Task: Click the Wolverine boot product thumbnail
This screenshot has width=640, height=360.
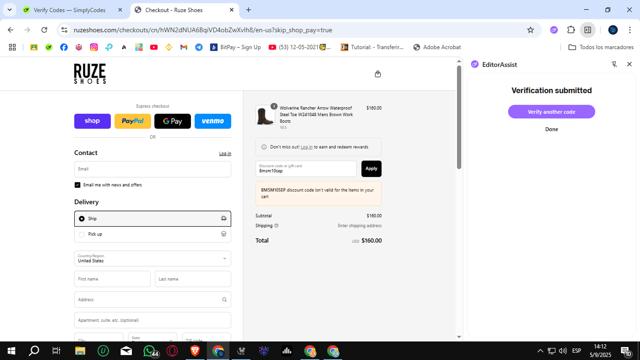Action: [x=265, y=116]
